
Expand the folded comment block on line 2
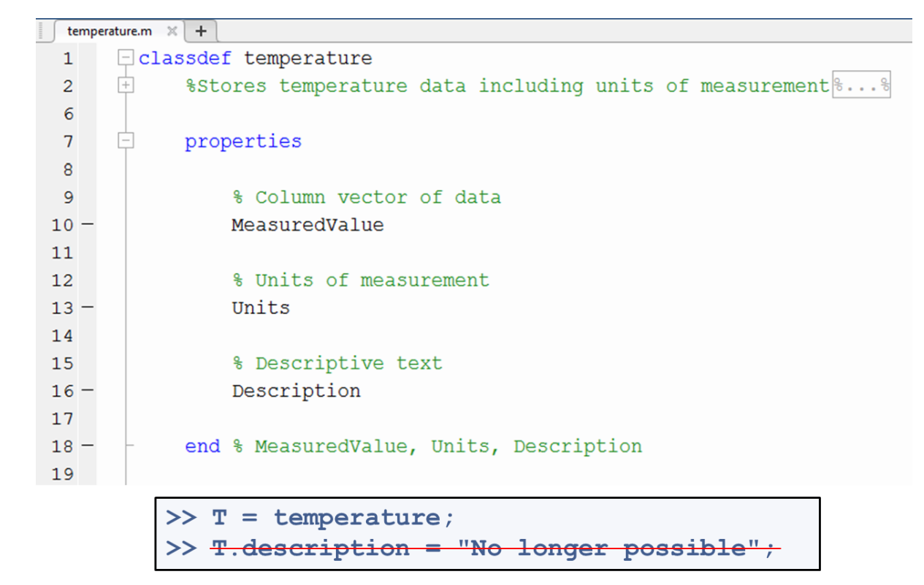point(126,85)
